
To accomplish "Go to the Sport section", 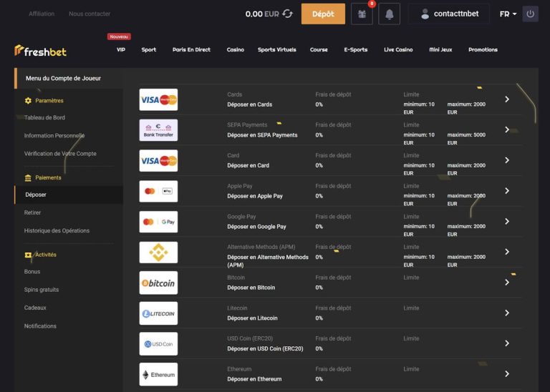I will click(149, 50).
